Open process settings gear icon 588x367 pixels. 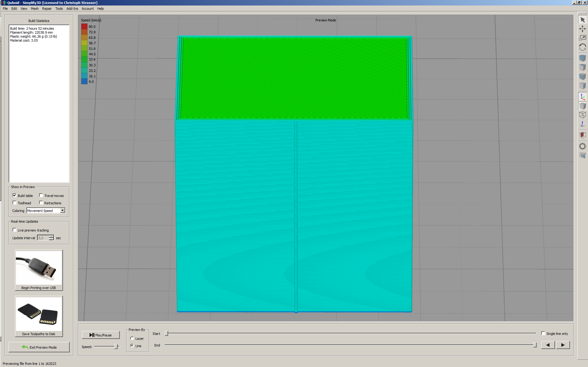point(582,146)
